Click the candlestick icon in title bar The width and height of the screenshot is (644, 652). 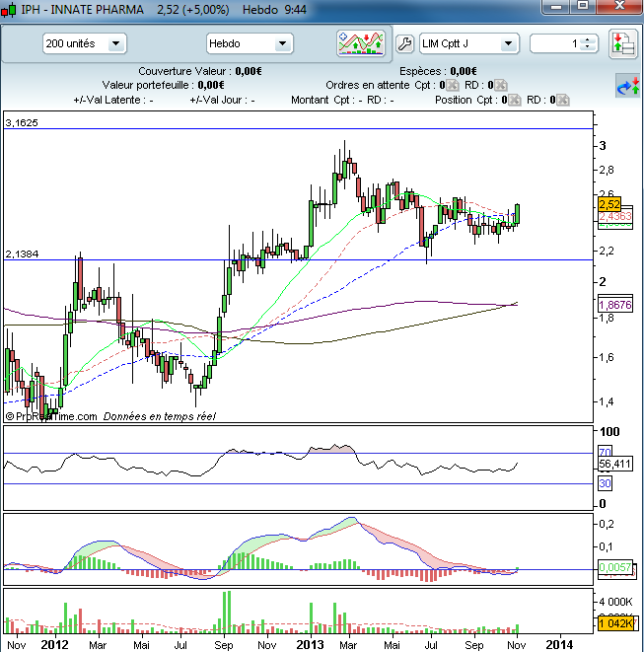coord(9,10)
